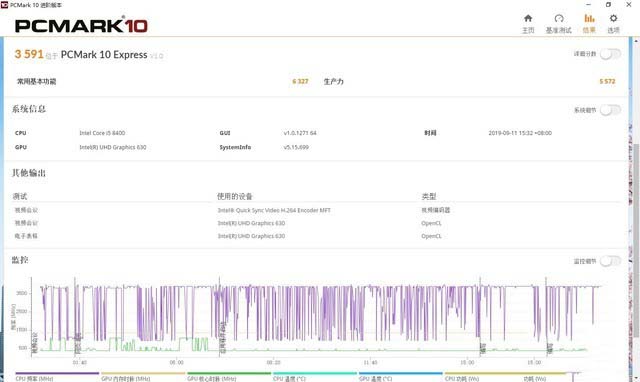
Task: Select the GUI version v1.0.1271 64
Action: [x=300, y=133]
